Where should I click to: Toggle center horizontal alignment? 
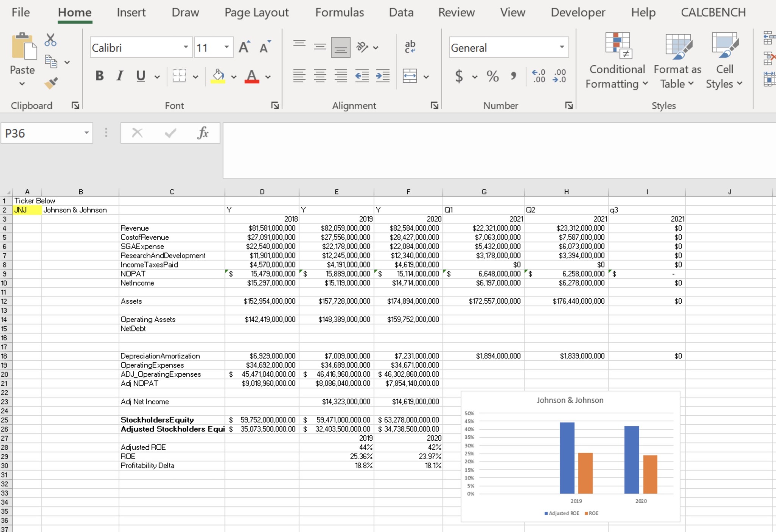click(x=320, y=76)
